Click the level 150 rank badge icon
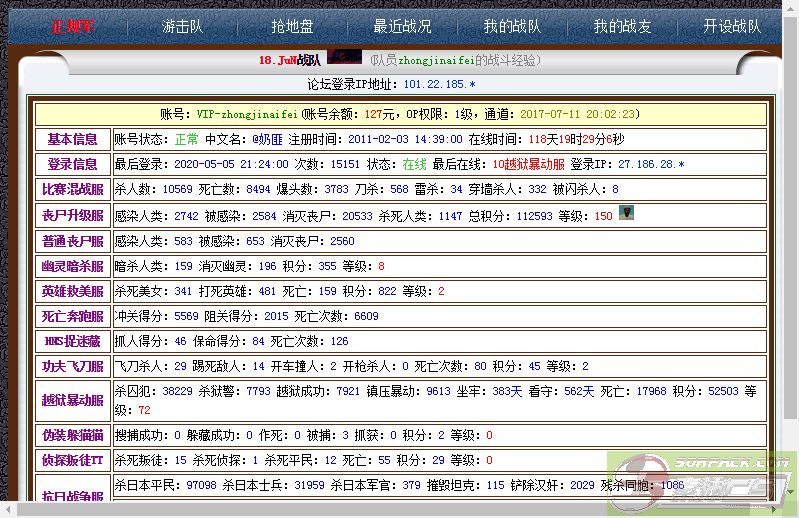This screenshot has width=799, height=518. coord(626,213)
